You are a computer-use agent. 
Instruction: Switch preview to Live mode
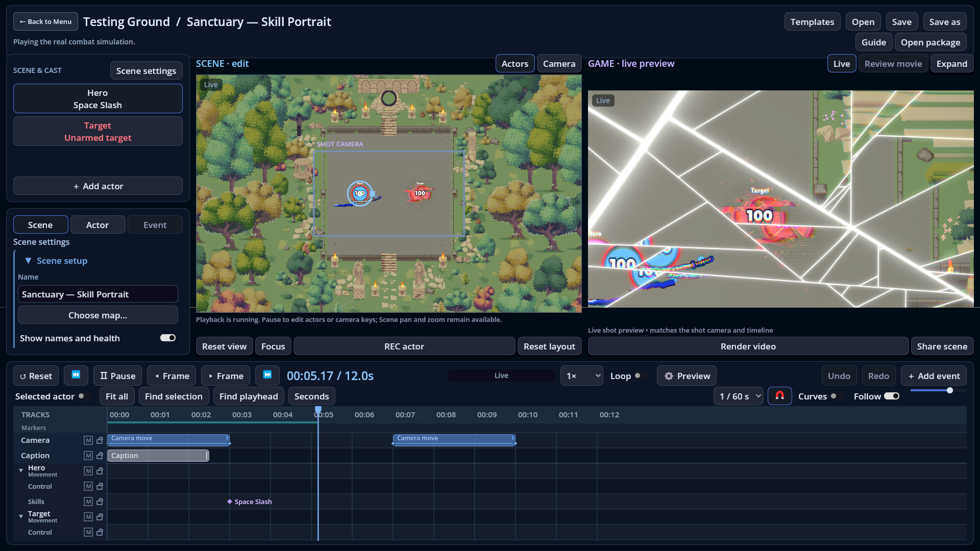[x=841, y=64]
